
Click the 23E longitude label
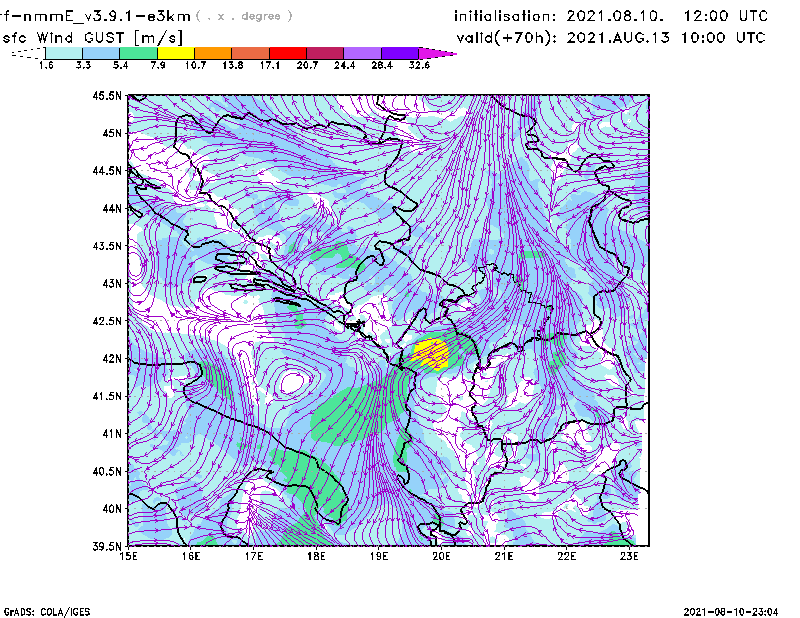point(629,556)
